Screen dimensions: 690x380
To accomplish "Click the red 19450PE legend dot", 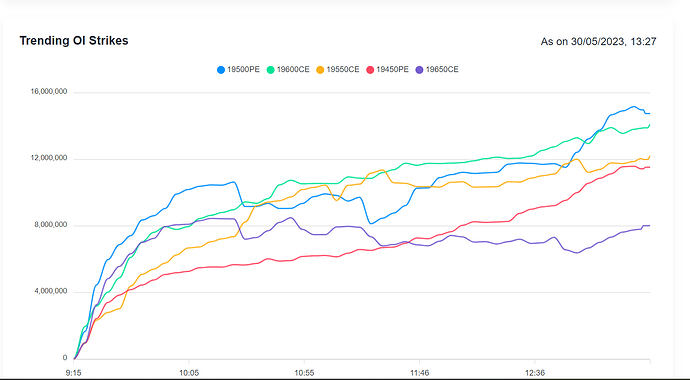I will coord(370,69).
